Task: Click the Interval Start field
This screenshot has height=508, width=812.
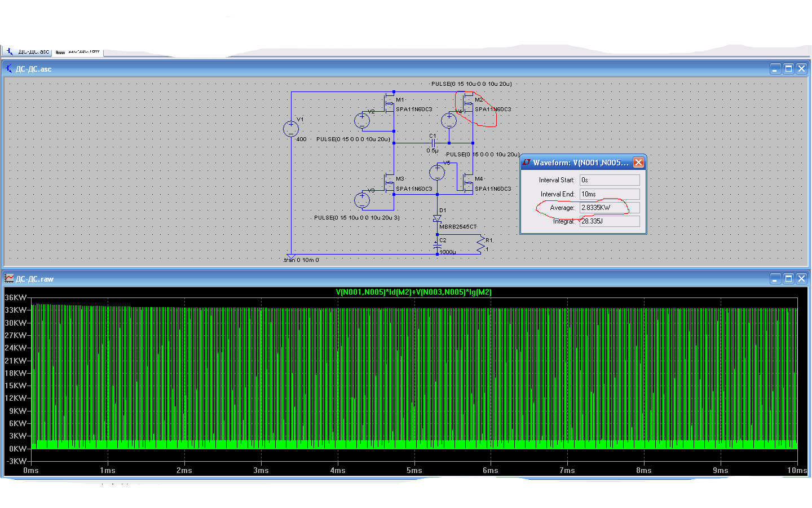Action: [x=610, y=180]
